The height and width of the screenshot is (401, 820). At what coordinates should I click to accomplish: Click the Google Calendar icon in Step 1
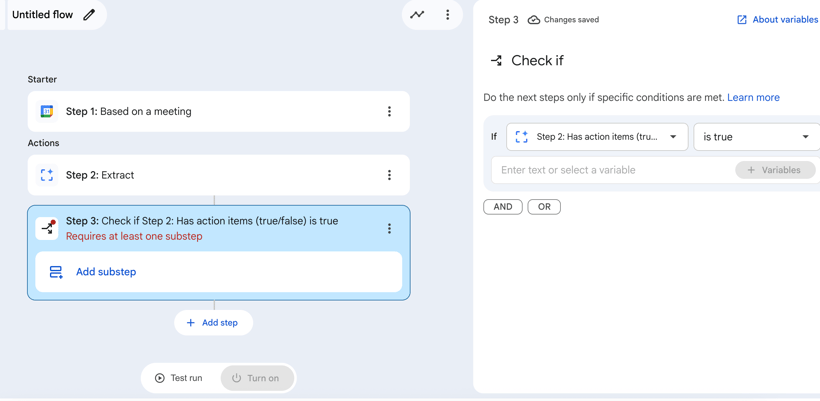point(47,112)
